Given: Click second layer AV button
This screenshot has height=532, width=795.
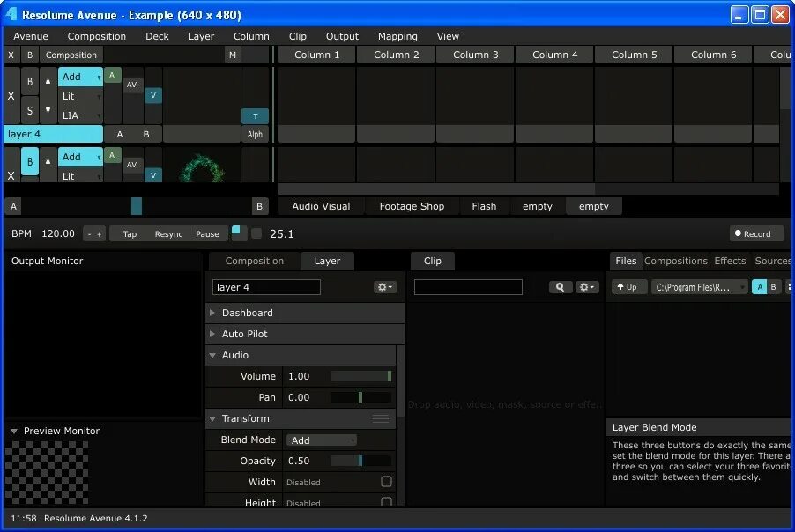Looking at the screenshot, I should [132, 165].
